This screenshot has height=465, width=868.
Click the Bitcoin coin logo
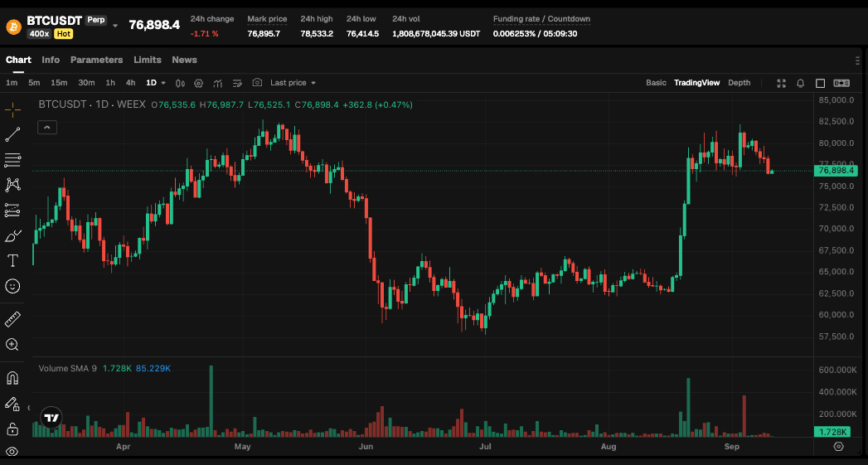(13, 27)
